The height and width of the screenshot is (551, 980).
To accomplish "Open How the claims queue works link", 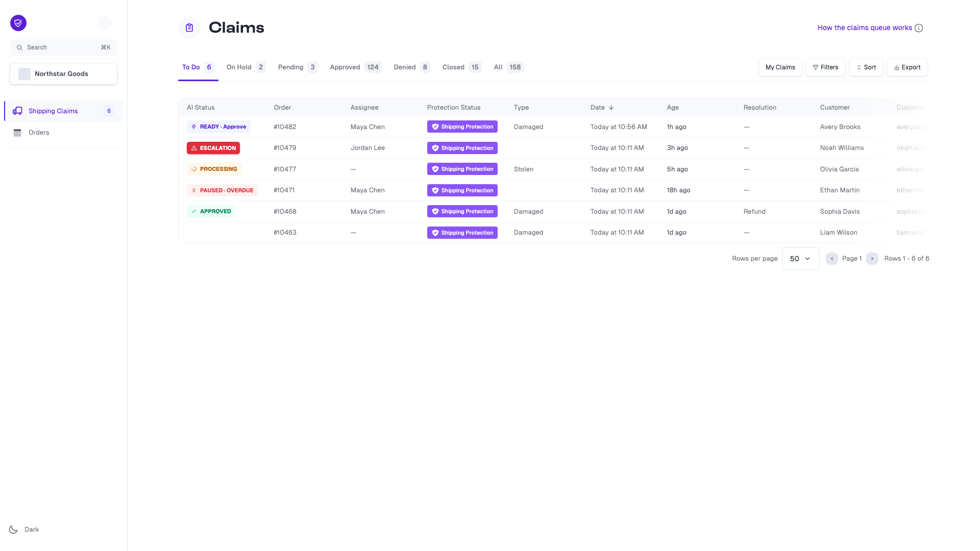I will click(x=865, y=28).
